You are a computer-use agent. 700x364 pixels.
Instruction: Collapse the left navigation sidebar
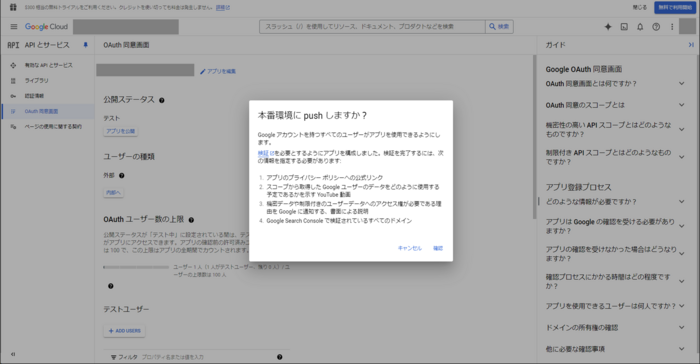click(x=13, y=354)
